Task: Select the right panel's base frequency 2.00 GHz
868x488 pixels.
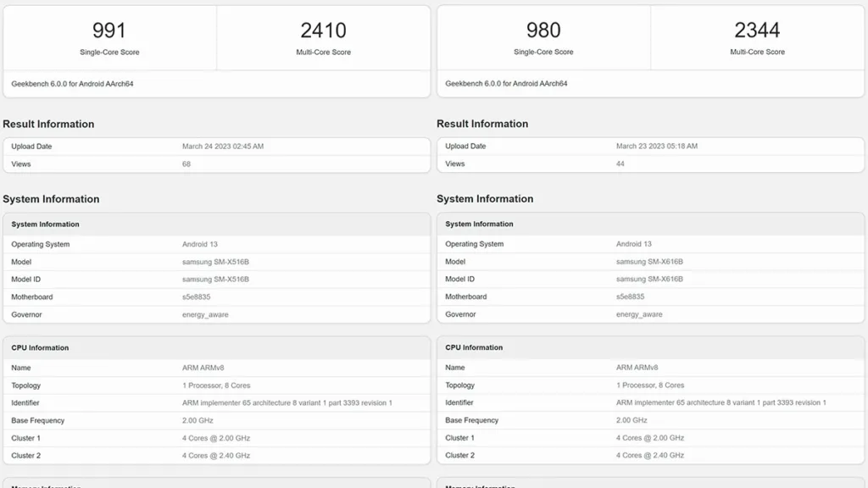Action: click(x=632, y=420)
